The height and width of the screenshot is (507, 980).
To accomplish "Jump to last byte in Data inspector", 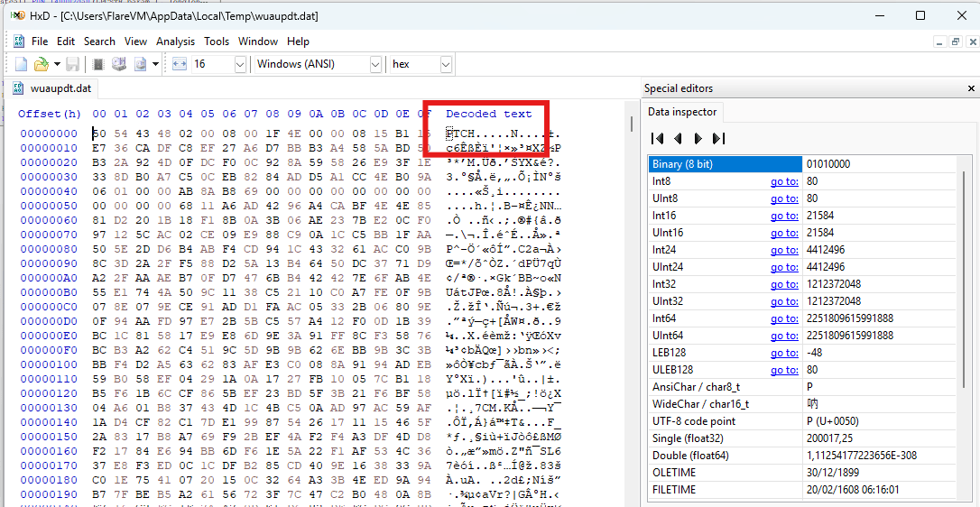I will (x=718, y=138).
